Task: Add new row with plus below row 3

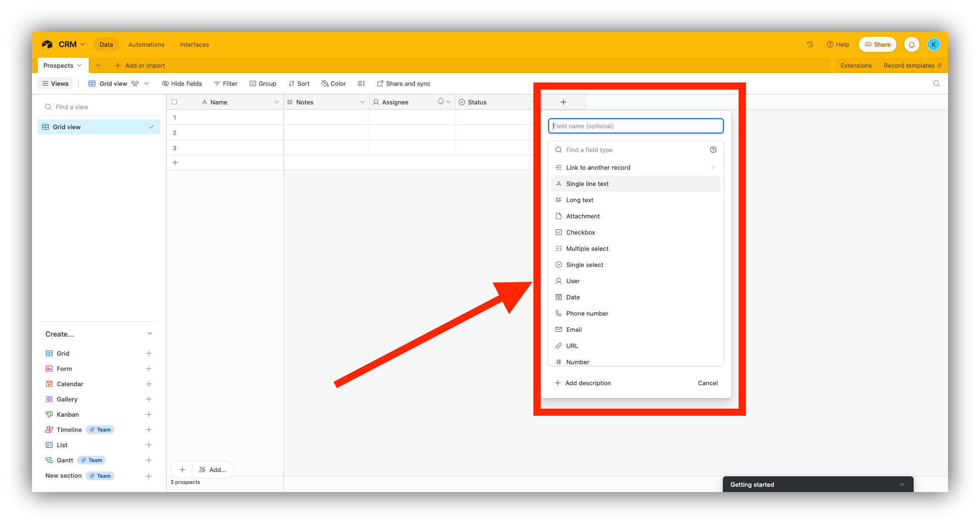Action: tap(175, 163)
